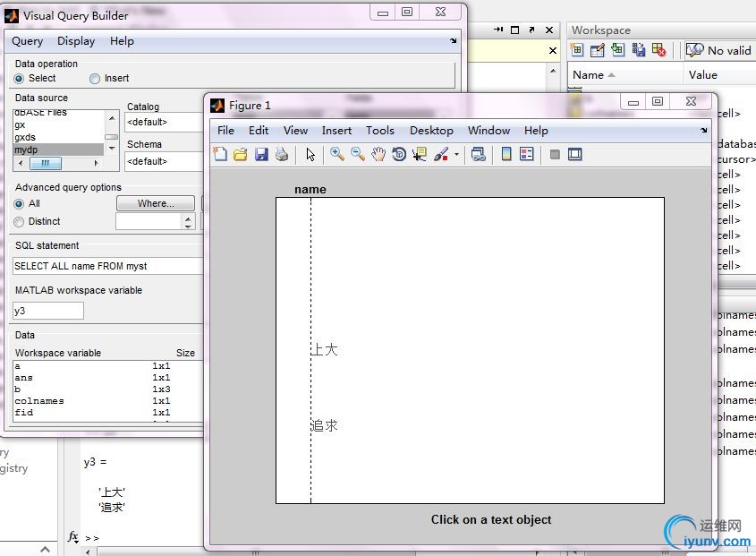This screenshot has height=556, width=756.
Task: Open the File menu in Figure 1
Action: coord(225,131)
